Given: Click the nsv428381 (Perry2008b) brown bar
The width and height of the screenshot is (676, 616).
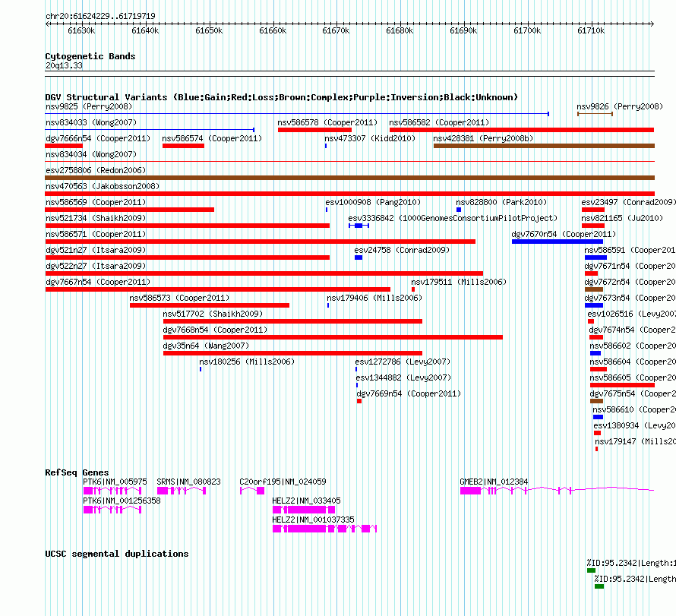Looking at the screenshot, I should pyautogui.click(x=544, y=146).
